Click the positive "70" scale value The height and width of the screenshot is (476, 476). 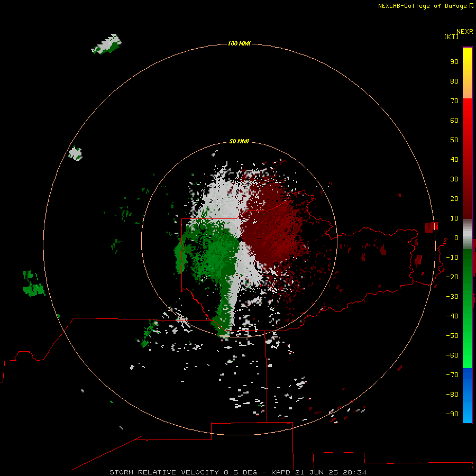click(454, 101)
